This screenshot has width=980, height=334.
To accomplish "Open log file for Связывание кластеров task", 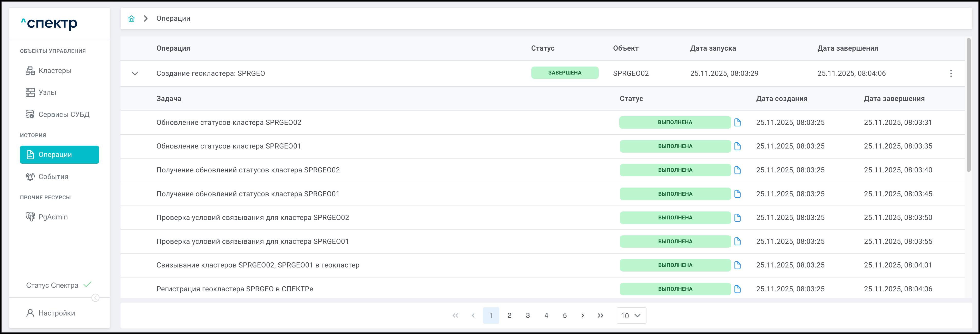I will tap(737, 265).
